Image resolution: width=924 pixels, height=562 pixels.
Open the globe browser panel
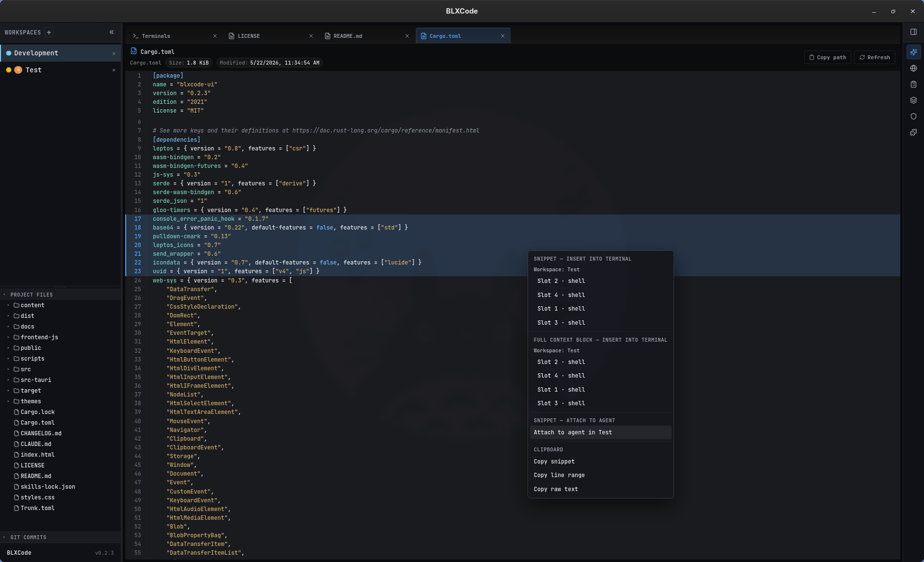tap(913, 68)
